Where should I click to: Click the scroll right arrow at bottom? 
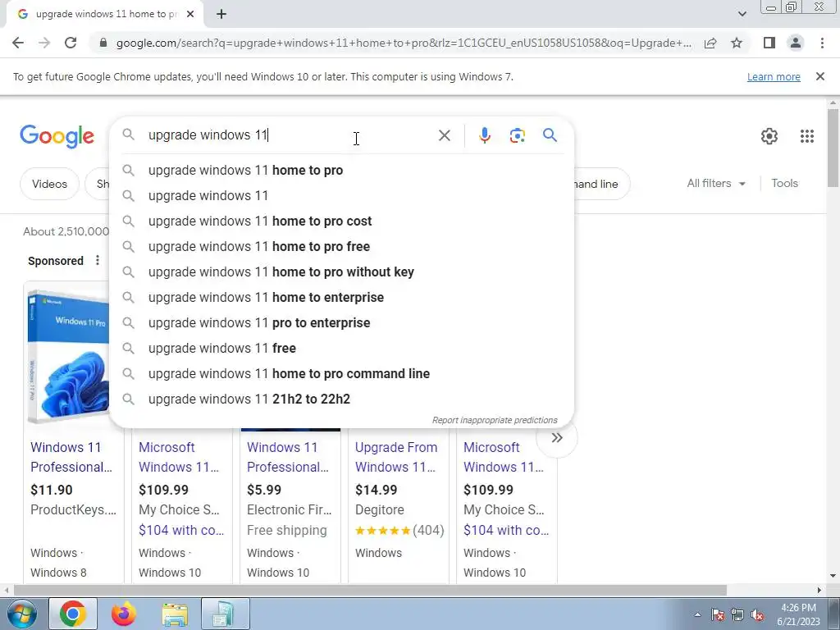pyautogui.click(x=819, y=590)
